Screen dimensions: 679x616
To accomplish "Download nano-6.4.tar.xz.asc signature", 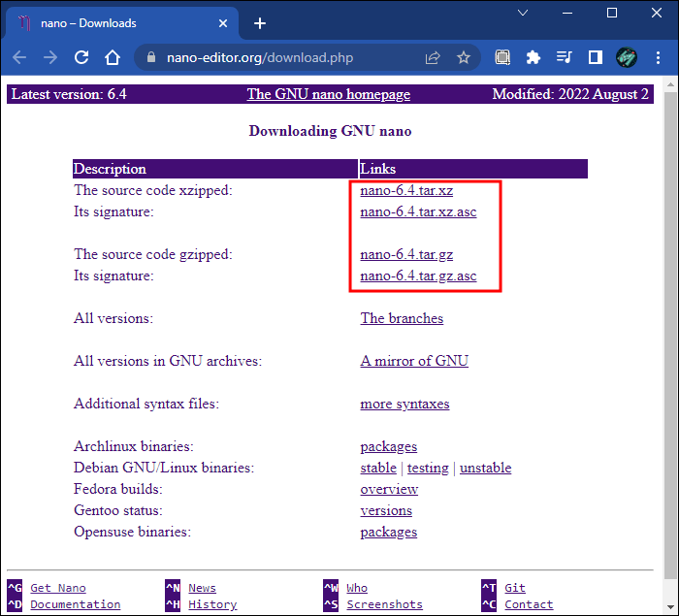I will pos(418,211).
